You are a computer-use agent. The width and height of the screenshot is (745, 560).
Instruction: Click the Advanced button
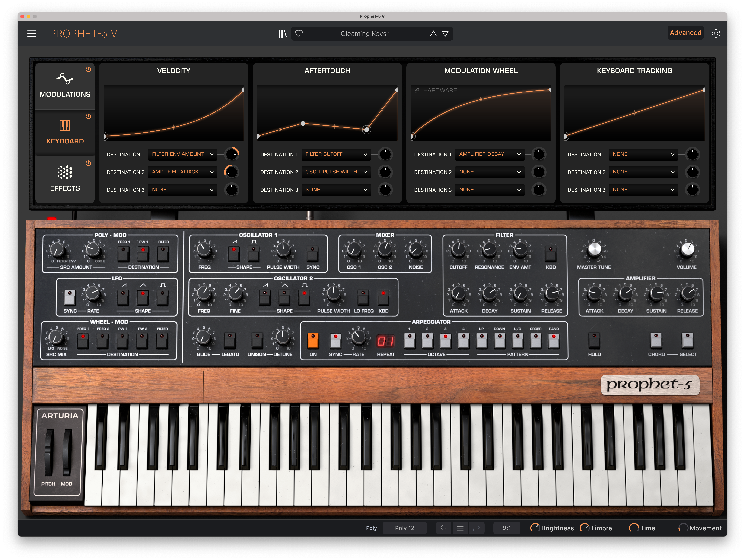(685, 33)
